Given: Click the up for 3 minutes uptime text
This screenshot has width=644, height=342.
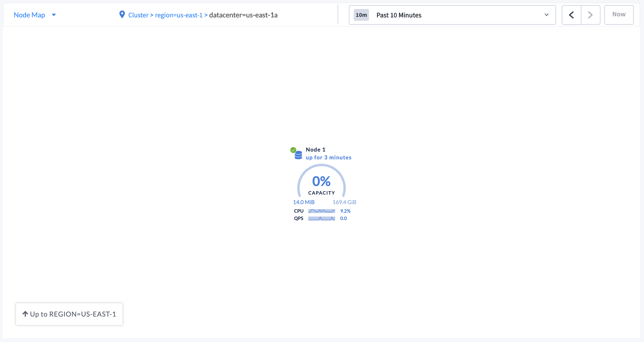Looking at the screenshot, I should coord(329,157).
